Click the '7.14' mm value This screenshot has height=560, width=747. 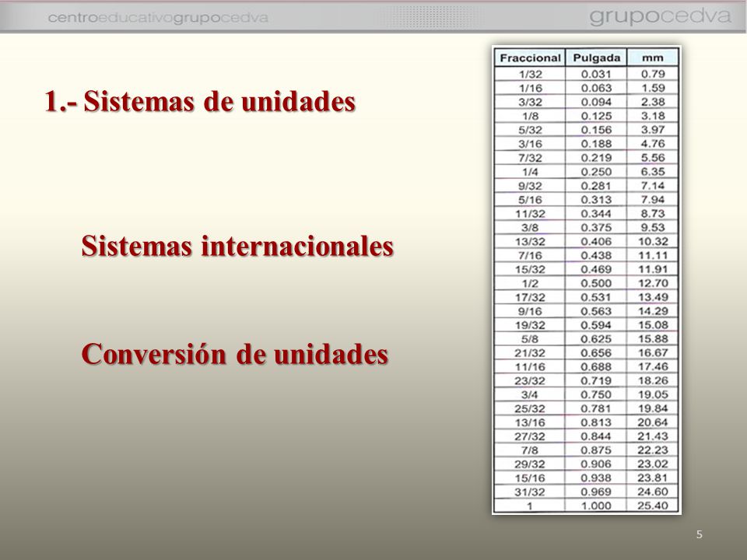[x=653, y=186]
